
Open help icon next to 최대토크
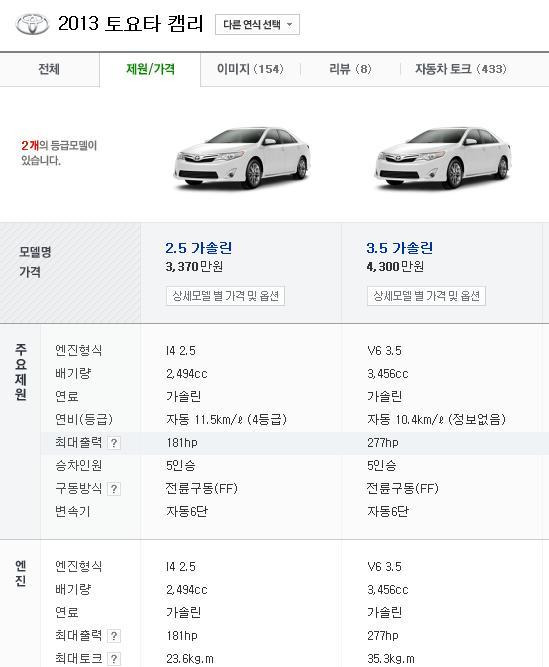point(114,659)
